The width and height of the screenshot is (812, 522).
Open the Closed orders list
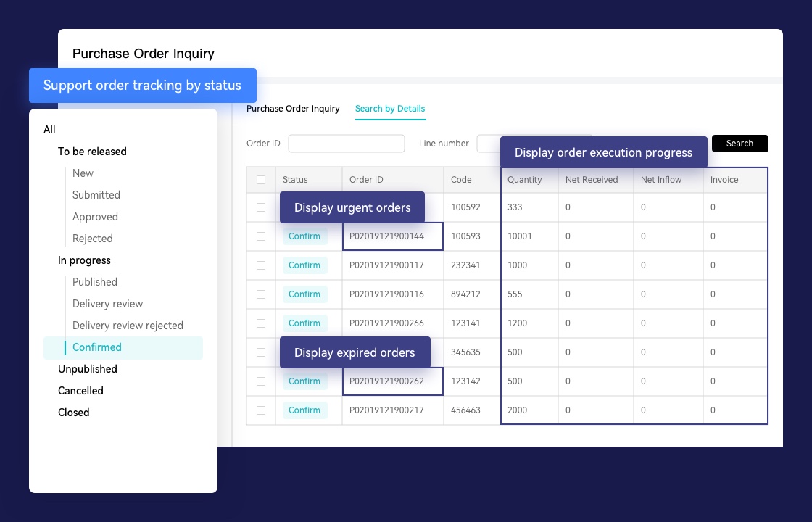click(x=74, y=413)
